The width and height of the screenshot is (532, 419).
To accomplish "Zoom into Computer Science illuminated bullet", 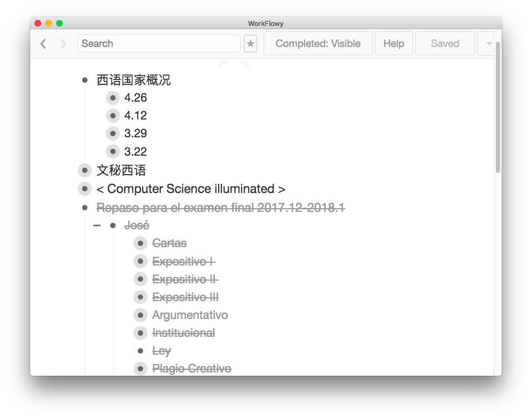I will coord(85,189).
